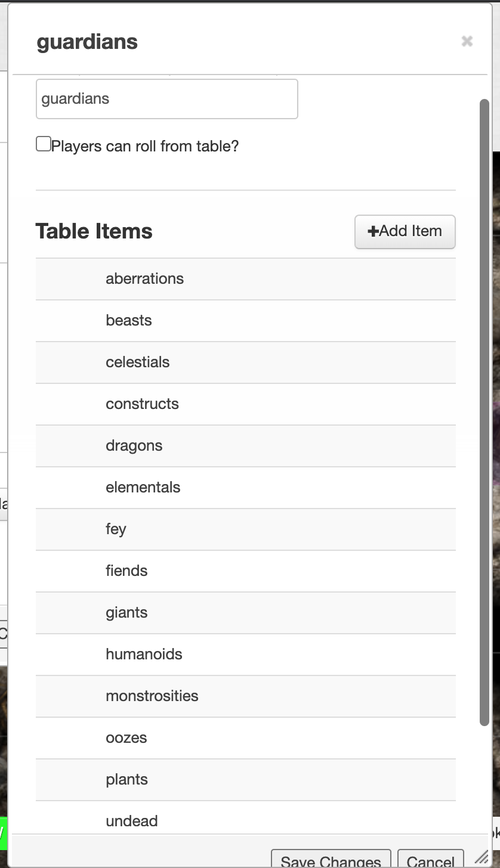
Task: Click Save Changes button
Action: (x=331, y=858)
